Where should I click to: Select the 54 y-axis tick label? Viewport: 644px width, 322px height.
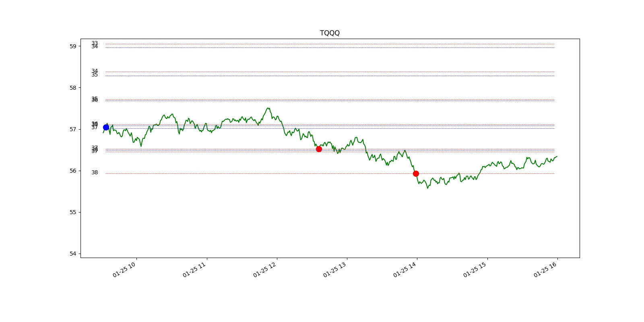[73, 254]
